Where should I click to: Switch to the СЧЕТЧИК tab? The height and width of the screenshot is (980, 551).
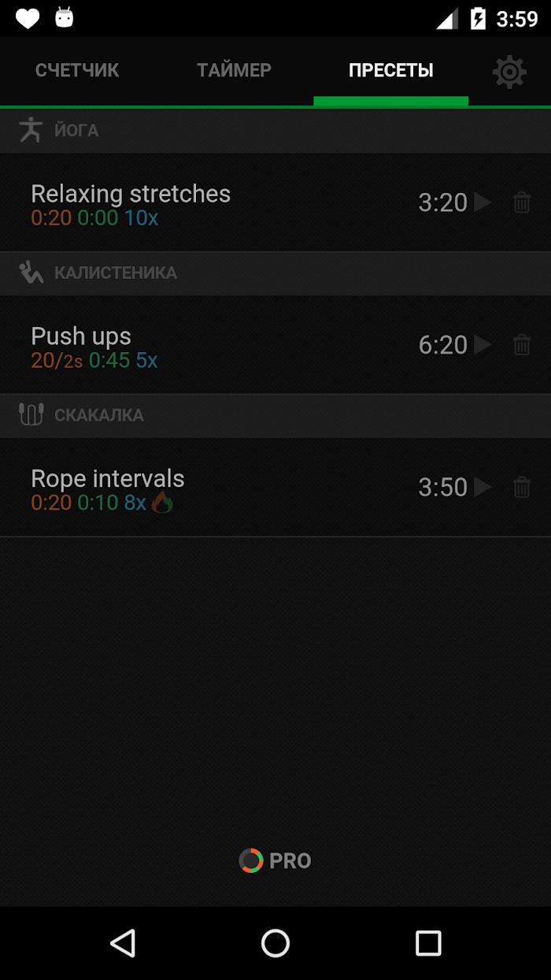pyautogui.click(x=77, y=70)
